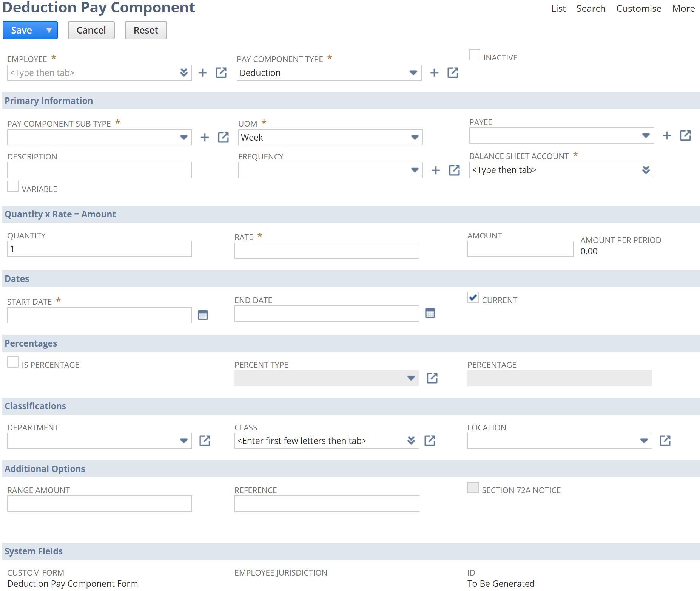Open Class field search popout icon
Screen dimensions: 700x591
point(430,441)
